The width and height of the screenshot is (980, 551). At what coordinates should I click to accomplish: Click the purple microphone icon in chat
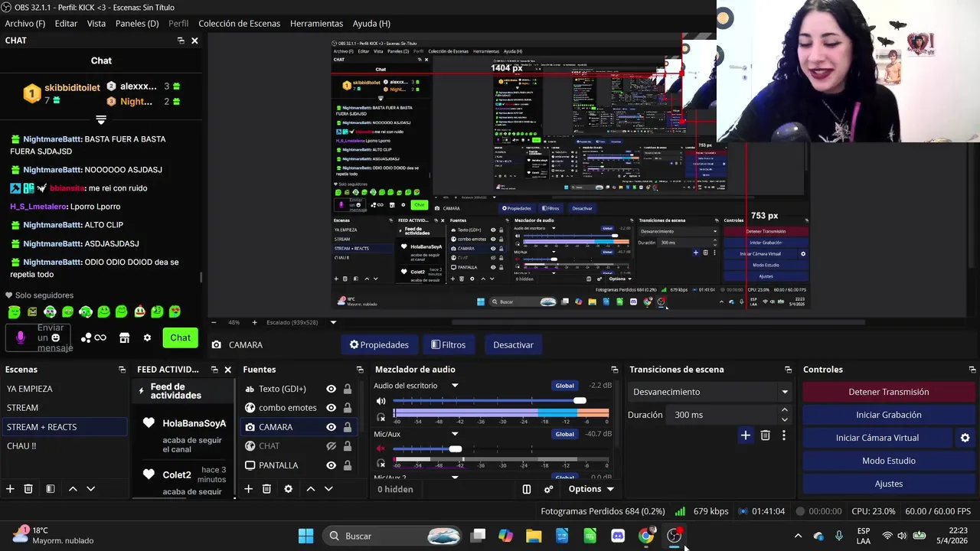click(21, 337)
